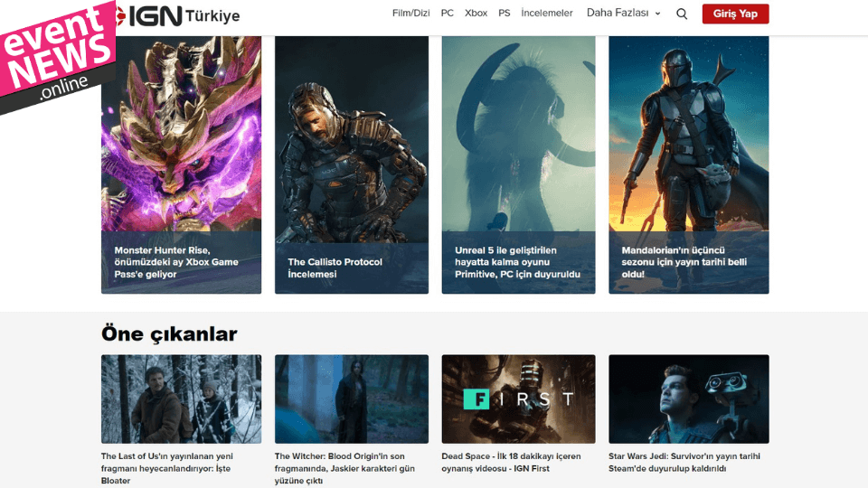
Task: Open the Monster Hunter Rise dragon image
Action: [x=181, y=134]
